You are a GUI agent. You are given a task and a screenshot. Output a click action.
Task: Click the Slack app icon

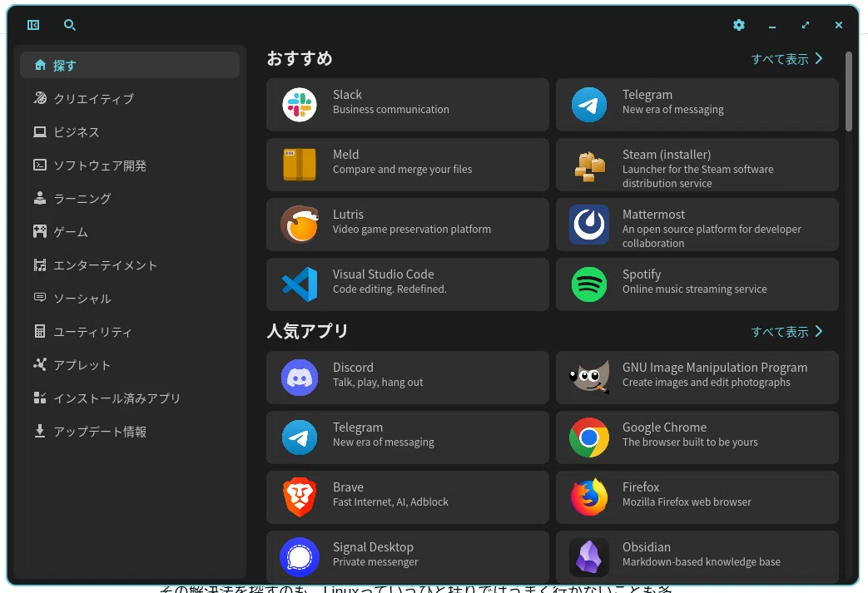300,105
